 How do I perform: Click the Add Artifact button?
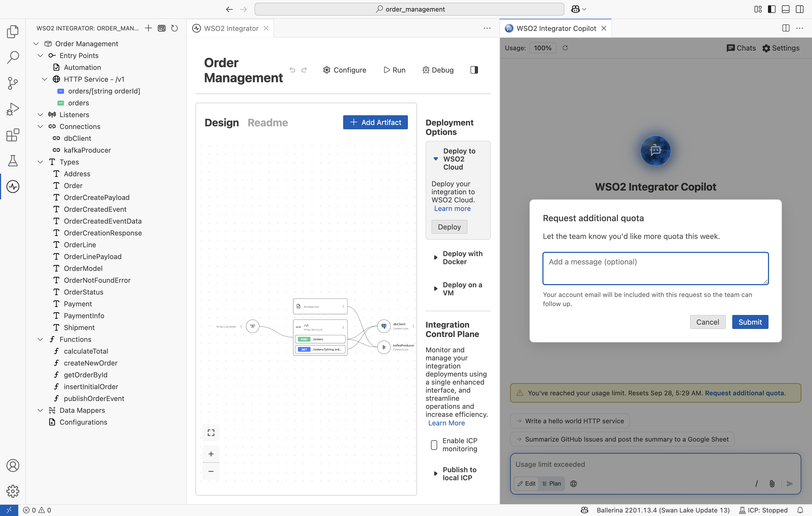coord(375,122)
